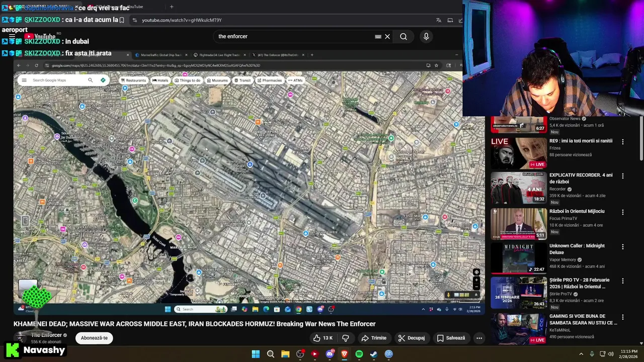The image size is (644, 362).
Task: Open the on-screen keyboard icon in search box
Action: (x=378, y=36)
